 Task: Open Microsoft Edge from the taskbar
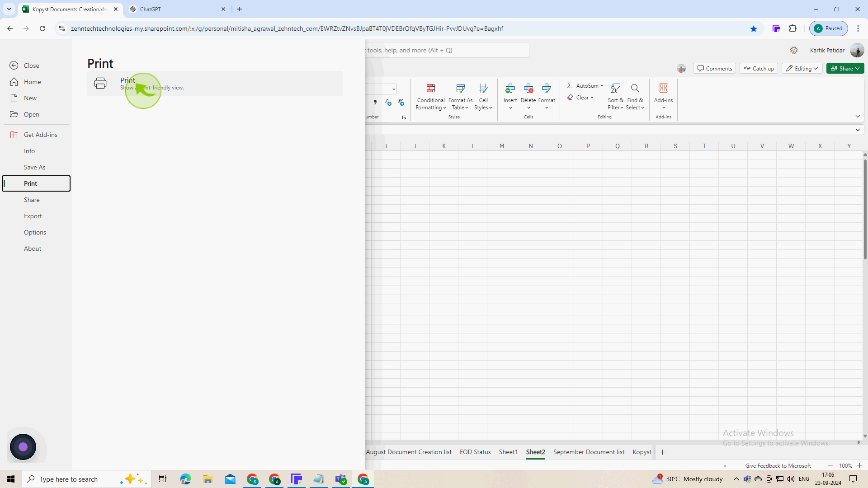click(x=185, y=479)
